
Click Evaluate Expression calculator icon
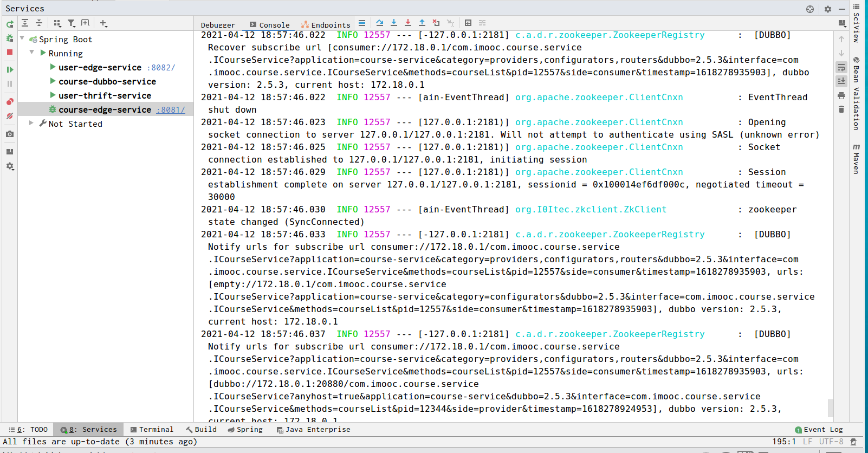[x=468, y=23]
